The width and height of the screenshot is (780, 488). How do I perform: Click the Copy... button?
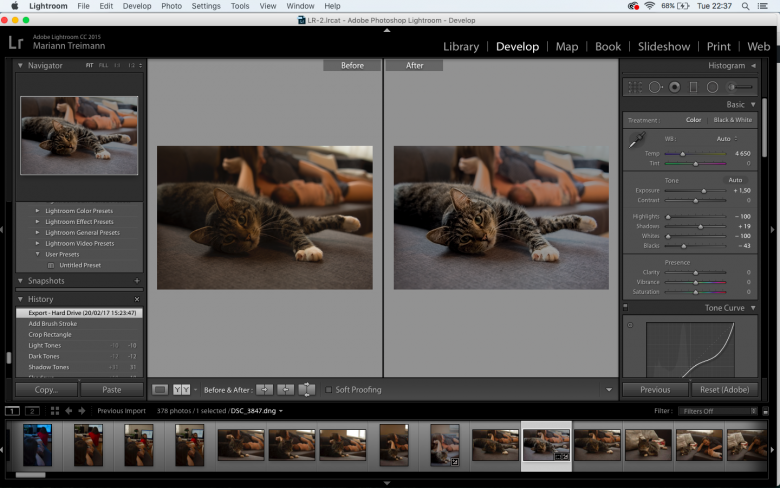(46, 390)
